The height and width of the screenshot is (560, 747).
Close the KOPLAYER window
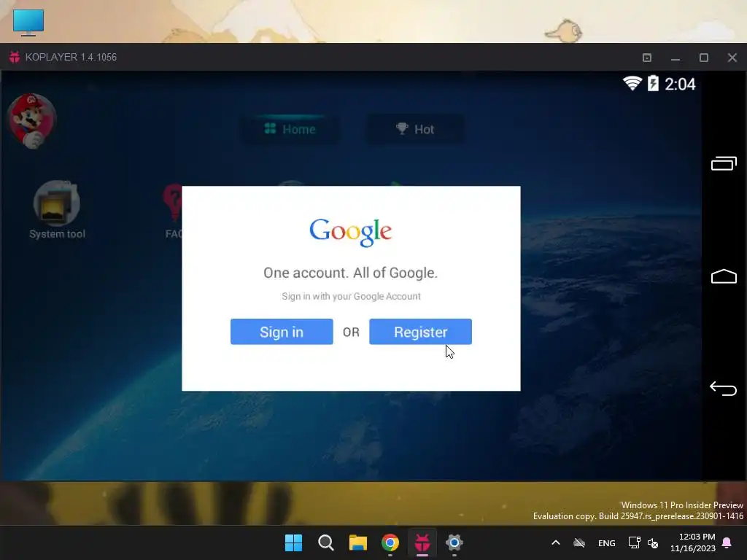tap(732, 58)
